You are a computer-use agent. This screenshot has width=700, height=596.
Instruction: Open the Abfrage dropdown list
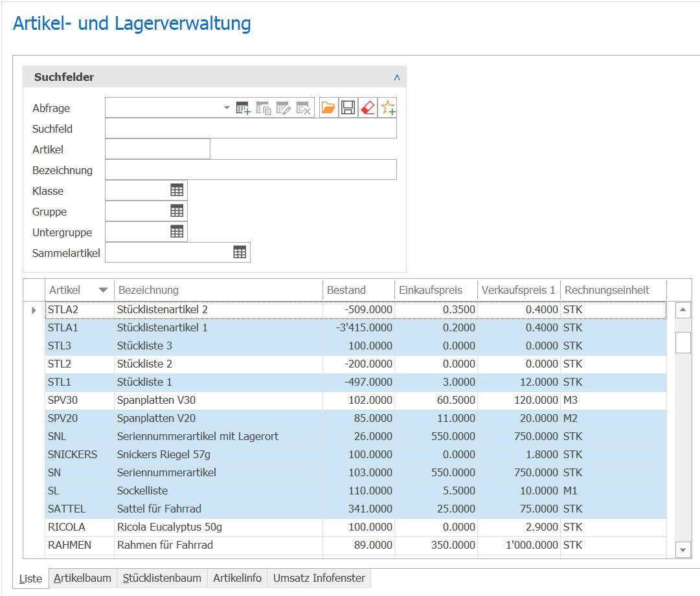tap(227, 107)
